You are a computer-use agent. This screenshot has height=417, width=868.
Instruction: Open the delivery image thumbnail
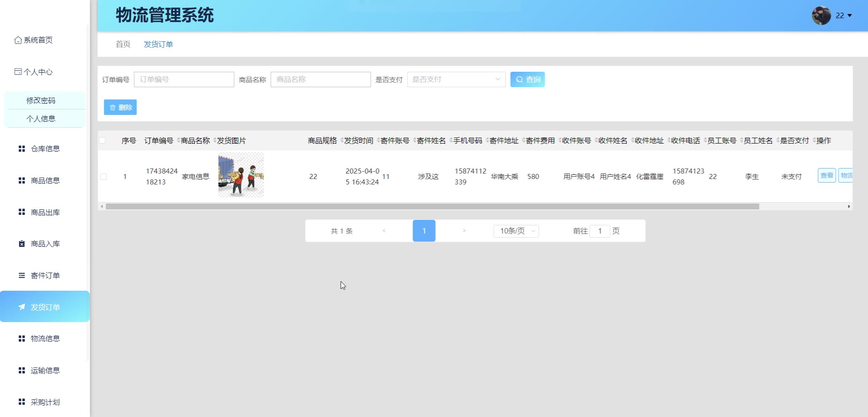(241, 175)
